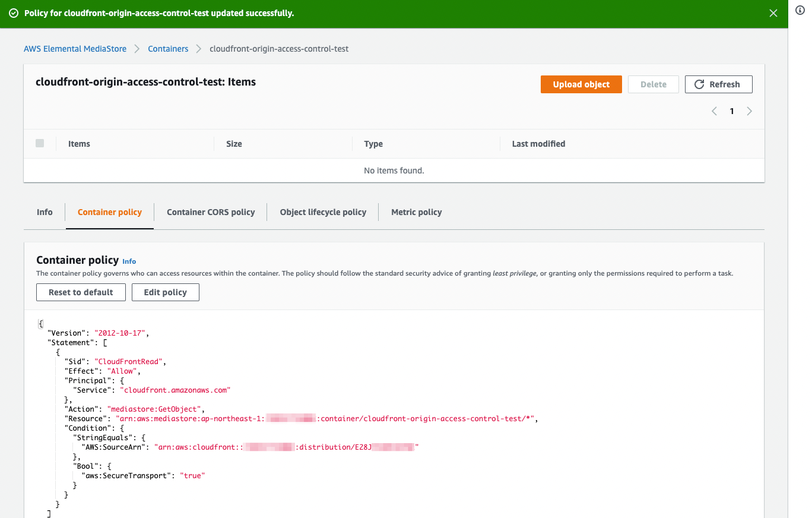This screenshot has height=518, width=812.
Task: Click Info link beside Container policy heading
Action: pos(129,261)
